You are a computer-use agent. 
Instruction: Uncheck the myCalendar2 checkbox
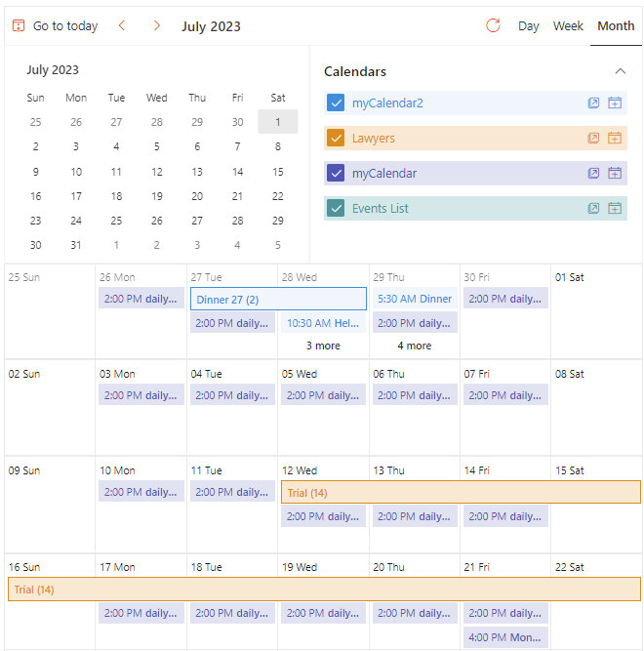click(336, 102)
